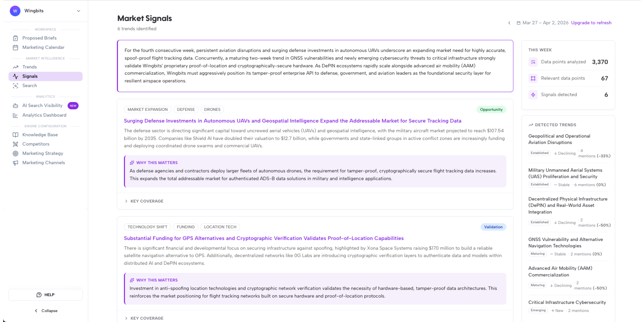Image resolution: width=644 pixels, height=322 pixels.
Task: Click the Marketing Channels megaphone icon
Action: point(16,163)
